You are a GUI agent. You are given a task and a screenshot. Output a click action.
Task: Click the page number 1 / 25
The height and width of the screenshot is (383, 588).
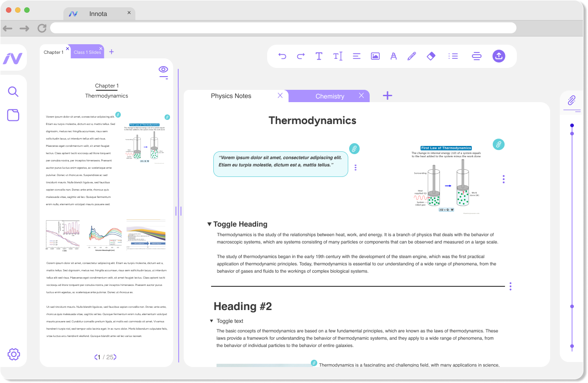click(x=105, y=357)
